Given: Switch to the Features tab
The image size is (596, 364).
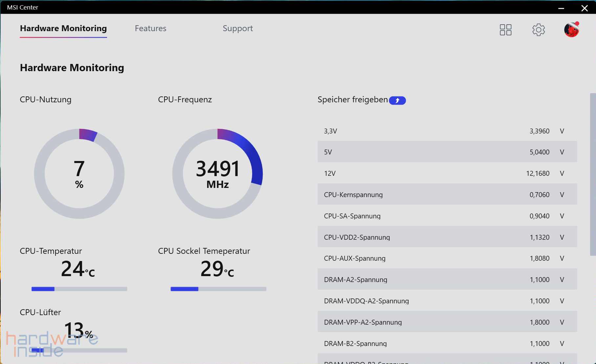Looking at the screenshot, I should [x=150, y=29].
